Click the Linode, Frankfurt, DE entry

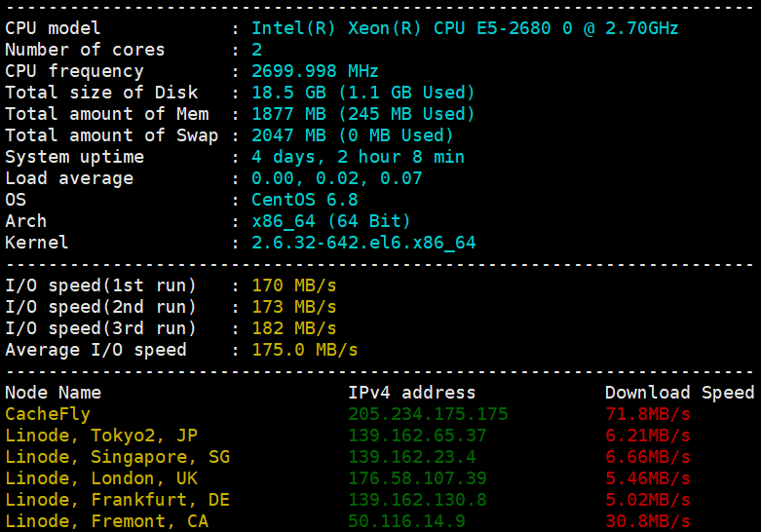pos(118,500)
